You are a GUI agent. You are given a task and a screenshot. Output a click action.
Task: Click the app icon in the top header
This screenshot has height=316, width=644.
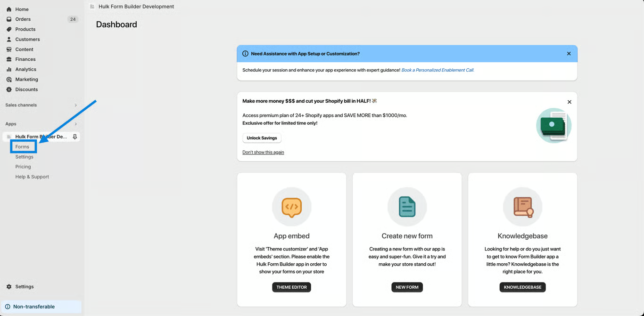[92, 7]
